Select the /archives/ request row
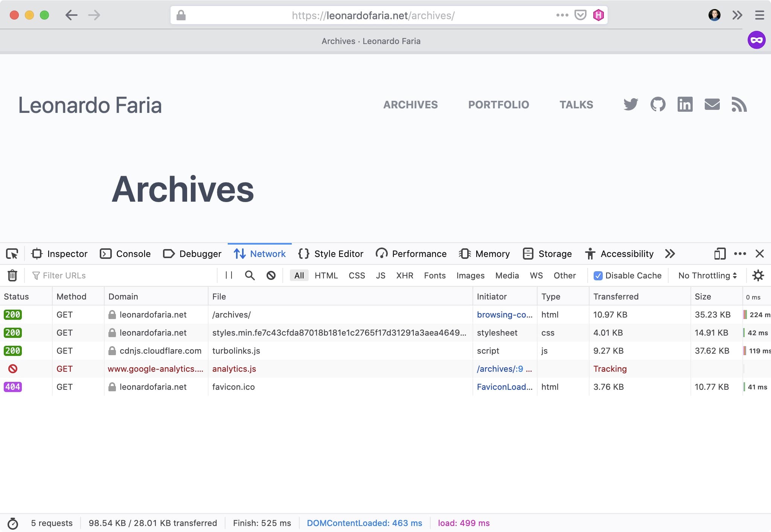The image size is (771, 532). tap(385, 315)
